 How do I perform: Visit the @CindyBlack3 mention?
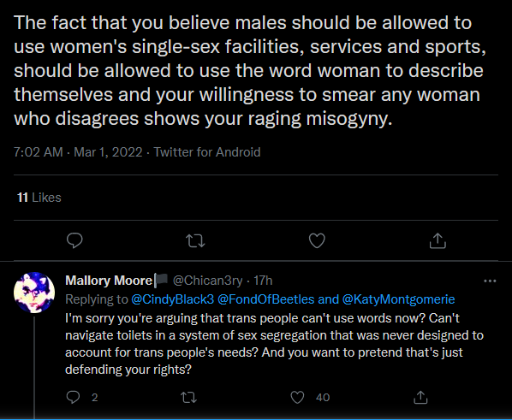(x=172, y=299)
